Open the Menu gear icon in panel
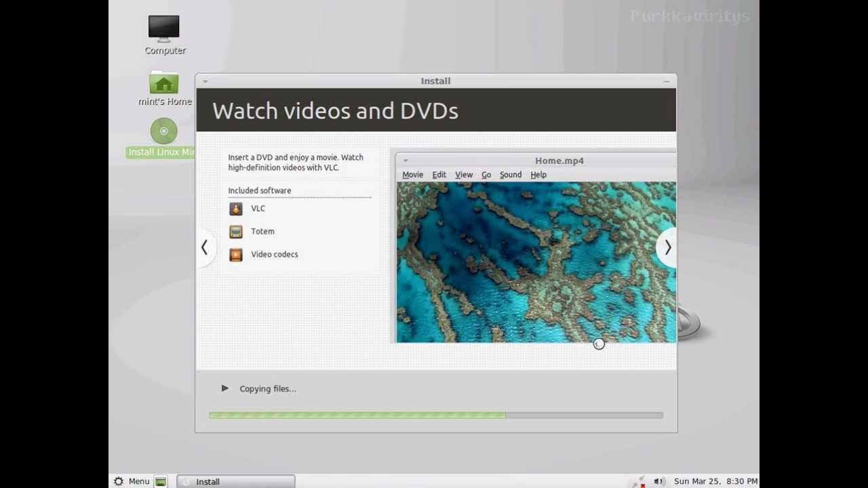The width and height of the screenshot is (868, 488). (x=119, y=481)
